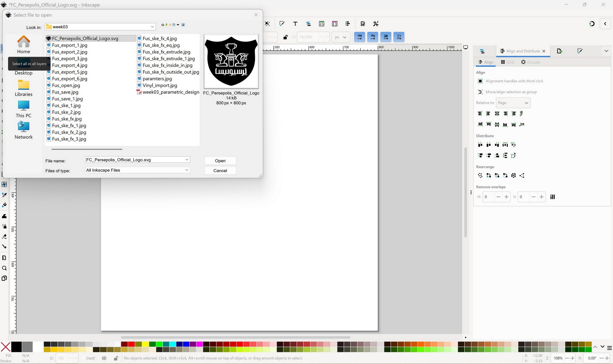The height and width of the screenshot is (364, 613).
Task: Select the Connector tool
Action: pyautogui.click(x=4, y=247)
